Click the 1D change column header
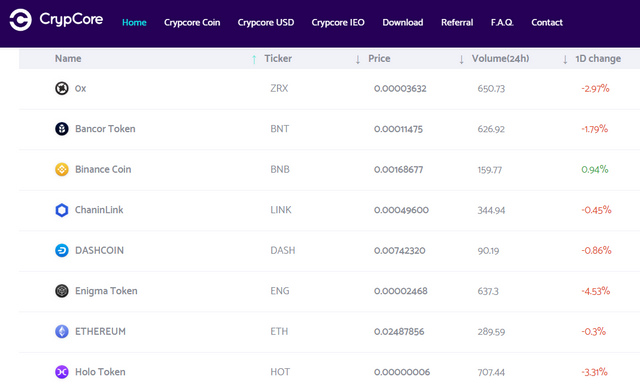 point(598,58)
